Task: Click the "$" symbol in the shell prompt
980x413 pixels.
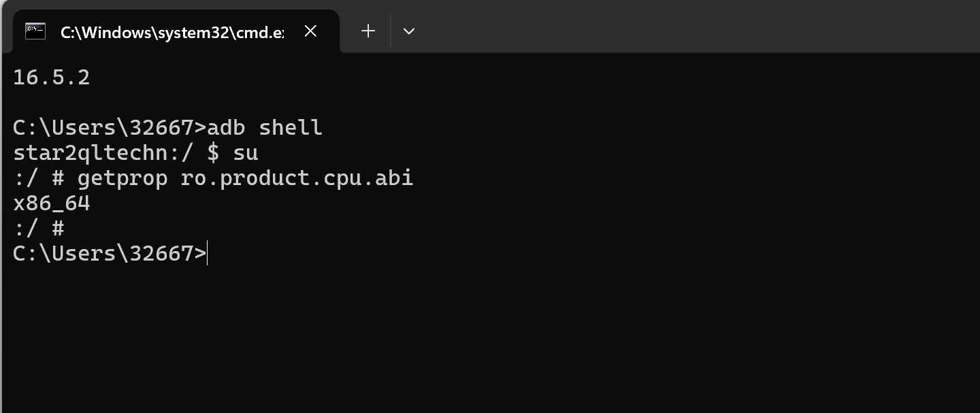Action: [213, 153]
